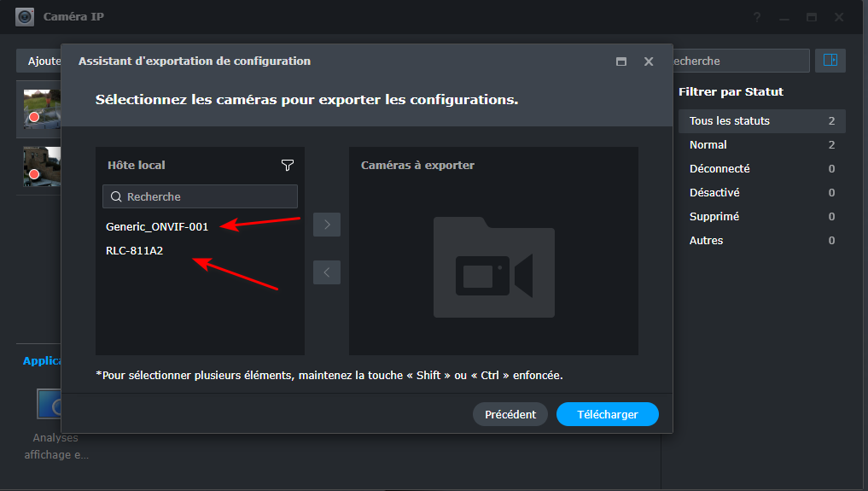Filter cameras by Désactivé status
This screenshot has height=491, width=868.
[714, 193]
